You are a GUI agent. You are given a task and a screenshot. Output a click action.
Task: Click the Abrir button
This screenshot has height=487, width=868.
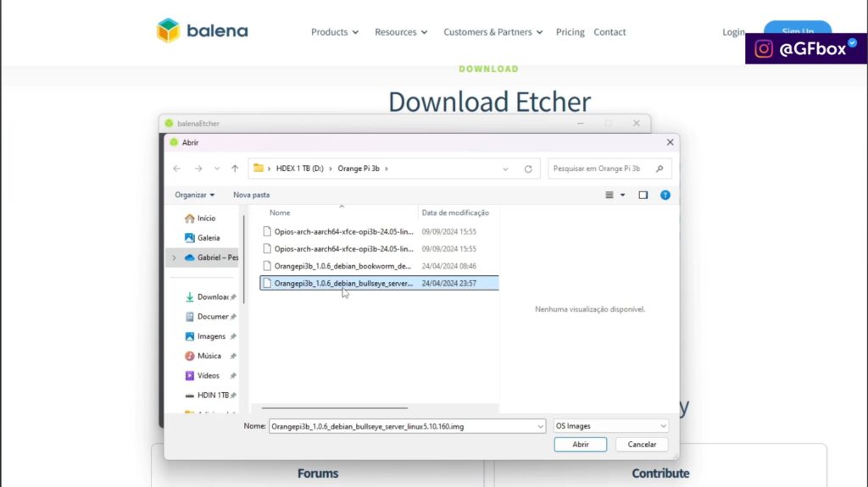(x=580, y=445)
